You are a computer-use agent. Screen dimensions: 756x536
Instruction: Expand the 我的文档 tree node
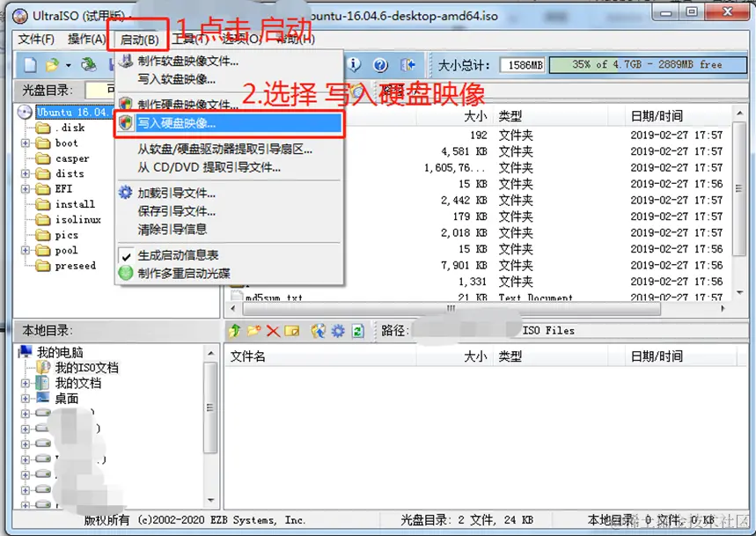tap(26, 383)
